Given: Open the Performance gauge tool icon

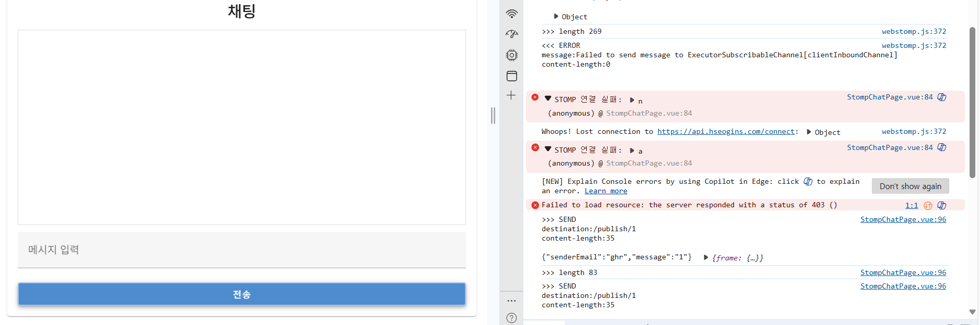Looking at the screenshot, I should [x=512, y=34].
